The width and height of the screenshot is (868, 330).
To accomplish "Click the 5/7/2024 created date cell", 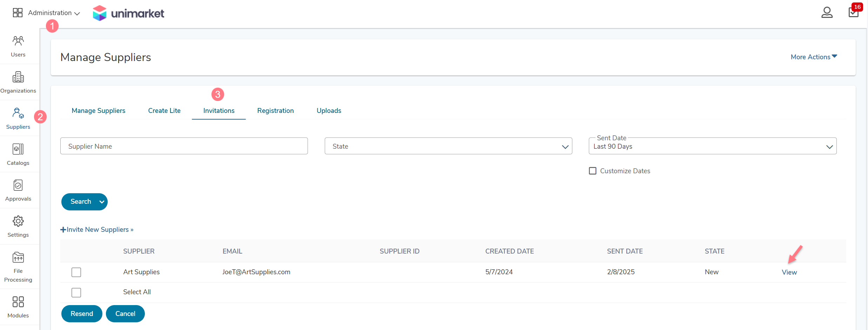I will coord(499,272).
